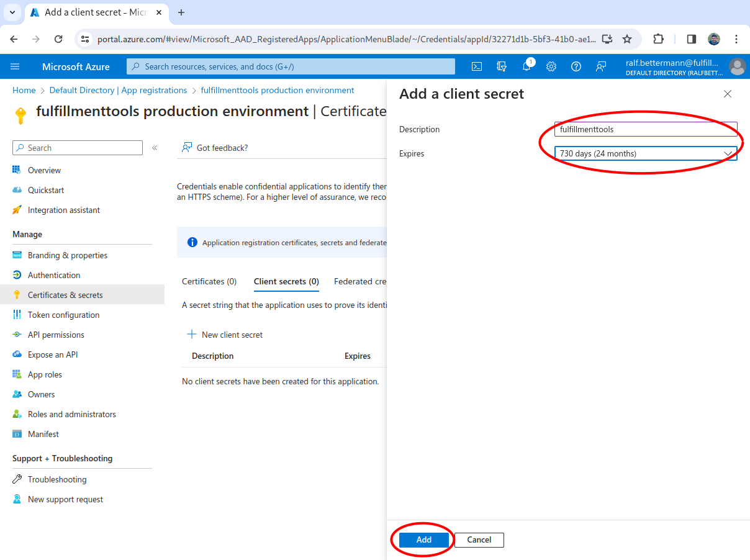750x560 pixels.
Task: Open the tab search dropdown in Chrome
Action: [x=12, y=12]
